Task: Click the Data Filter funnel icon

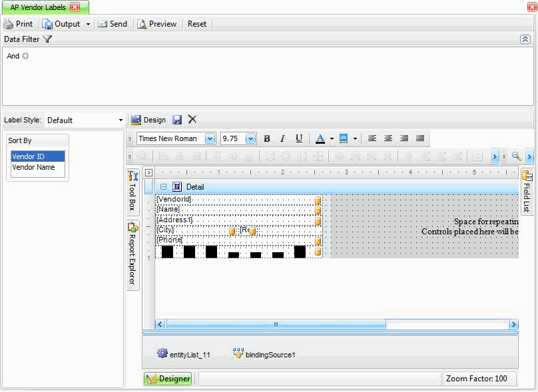Action: (x=47, y=39)
